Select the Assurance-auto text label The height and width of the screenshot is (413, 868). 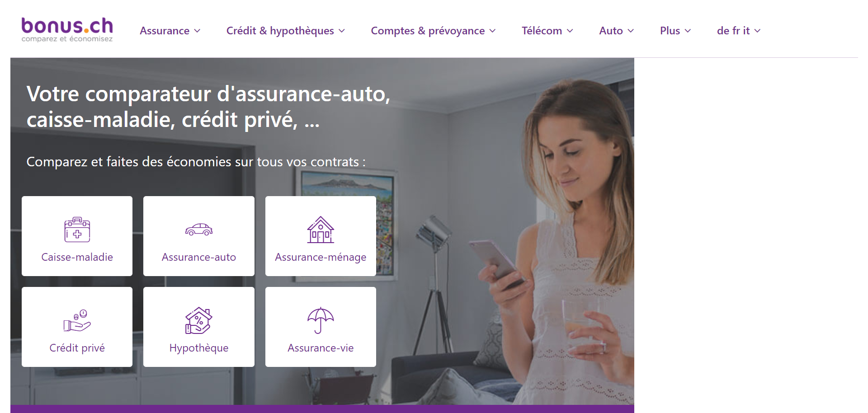(199, 257)
